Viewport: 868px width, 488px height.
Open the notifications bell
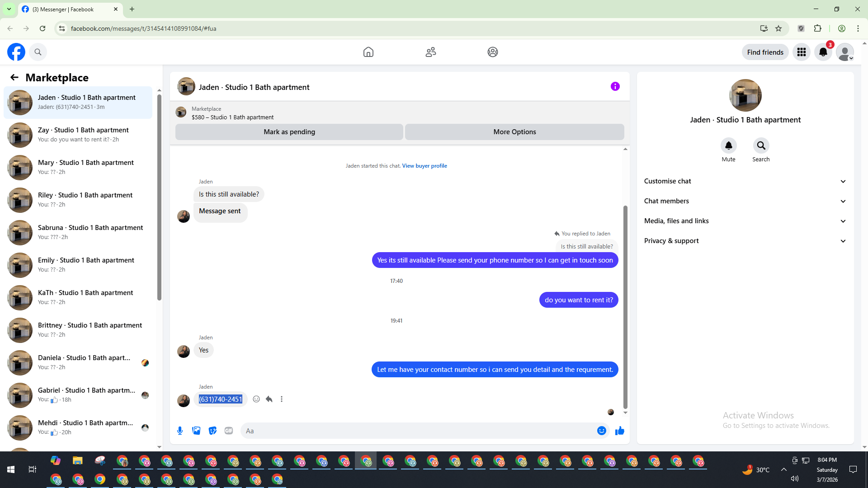(823, 52)
